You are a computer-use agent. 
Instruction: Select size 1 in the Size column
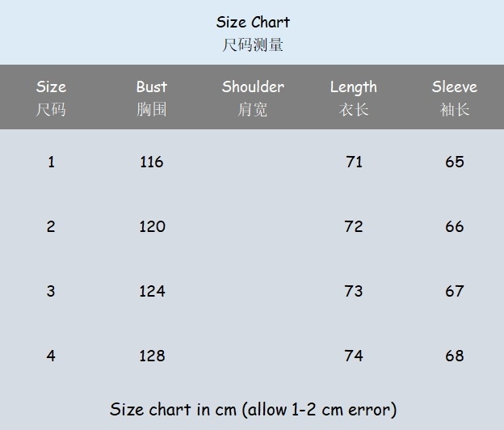(x=51, y=162)
